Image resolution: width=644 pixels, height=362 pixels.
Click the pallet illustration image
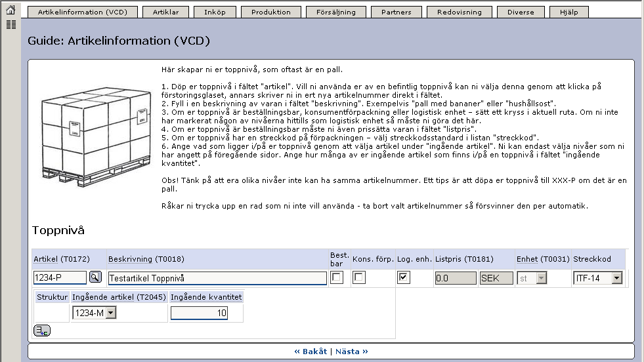[96, 136]
